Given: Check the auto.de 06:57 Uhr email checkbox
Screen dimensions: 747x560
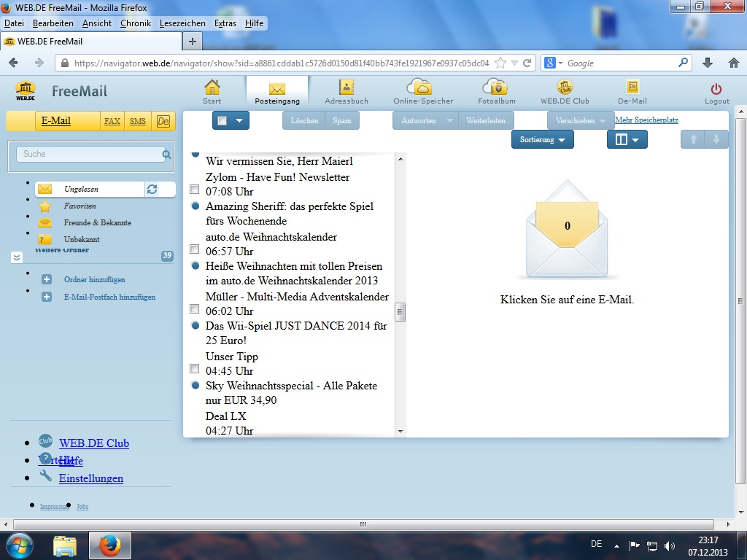Looking at the screenshot, I should point(194,249).
